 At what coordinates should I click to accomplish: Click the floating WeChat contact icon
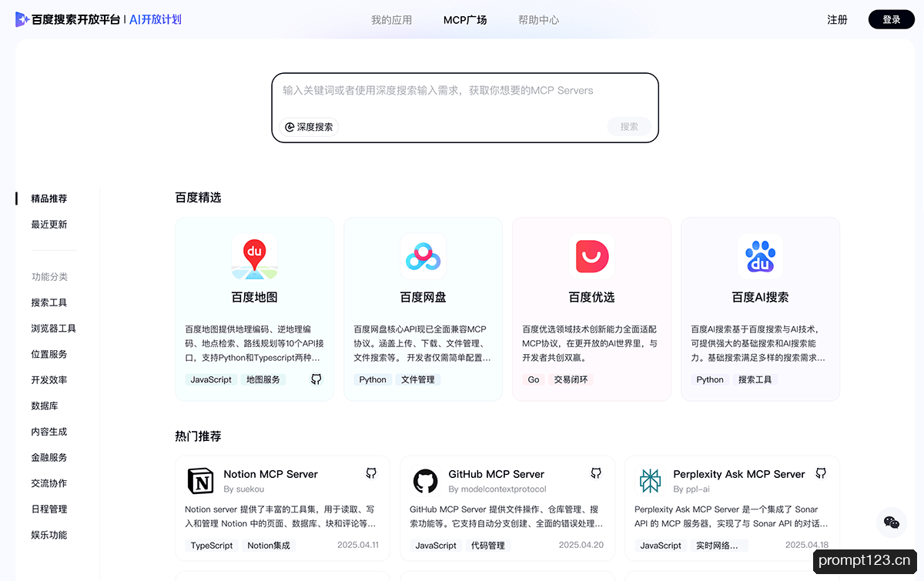[892, 523]
